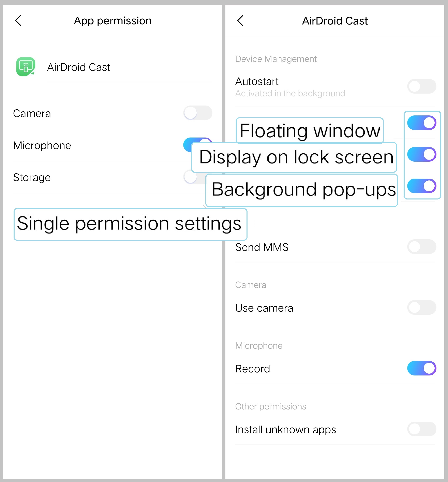448x482 pixels.
Task: Tap the AirDroid Cast app icon
Action: click(x=26, y=67)
